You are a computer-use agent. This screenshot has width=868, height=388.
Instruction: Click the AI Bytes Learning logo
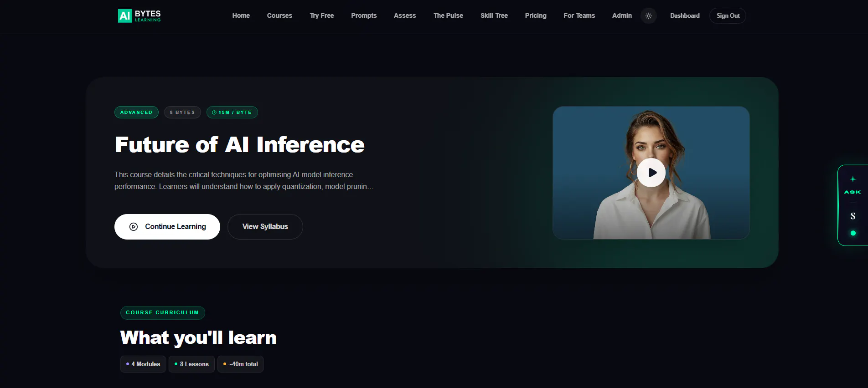point(139,16)
